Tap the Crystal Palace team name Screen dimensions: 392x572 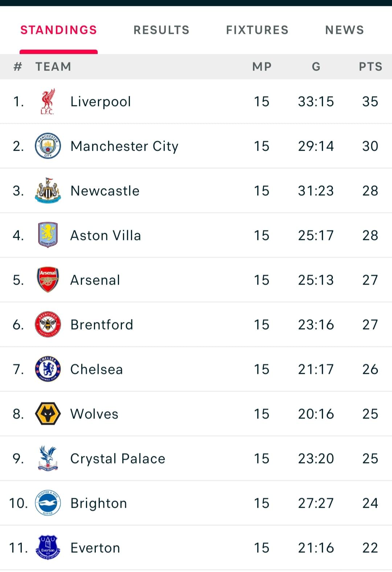point(118,459)
